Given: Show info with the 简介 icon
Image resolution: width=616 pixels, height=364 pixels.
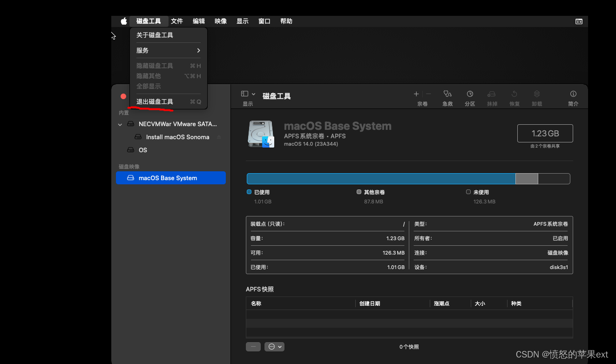Looking at the screenshot, I should (573, 94).
